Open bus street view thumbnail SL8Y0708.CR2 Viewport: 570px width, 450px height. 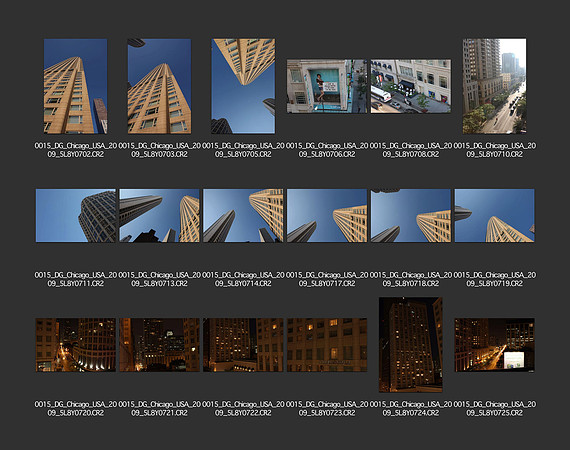(411, 86)
